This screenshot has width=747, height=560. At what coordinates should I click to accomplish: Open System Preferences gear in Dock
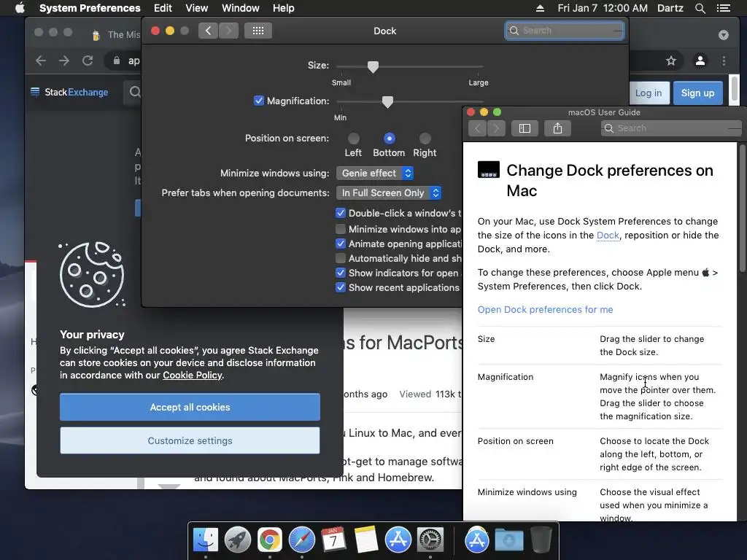(x=430, y=540)
